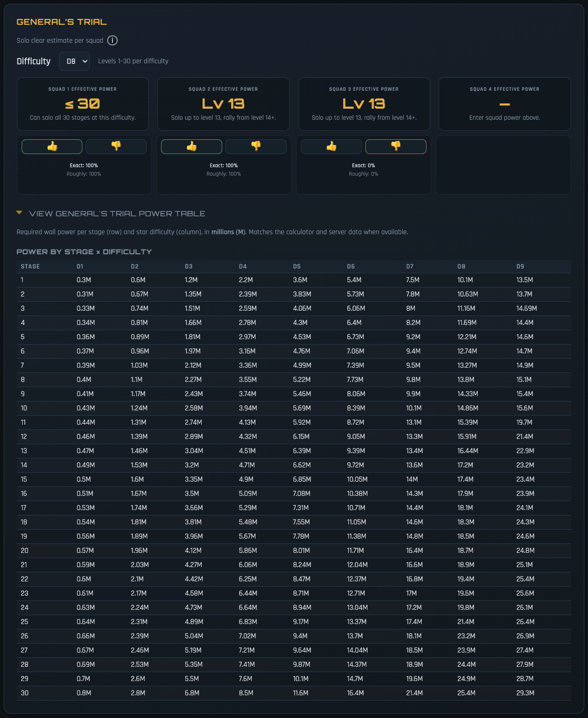Screen dimensions: 588x718
Task: Click the info icon beside solo clear estimate
Action: (112, 41)
